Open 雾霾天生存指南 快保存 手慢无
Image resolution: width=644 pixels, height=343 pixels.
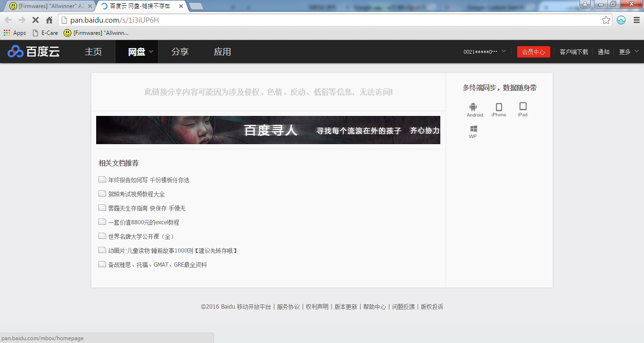click(x=147, y=208)
